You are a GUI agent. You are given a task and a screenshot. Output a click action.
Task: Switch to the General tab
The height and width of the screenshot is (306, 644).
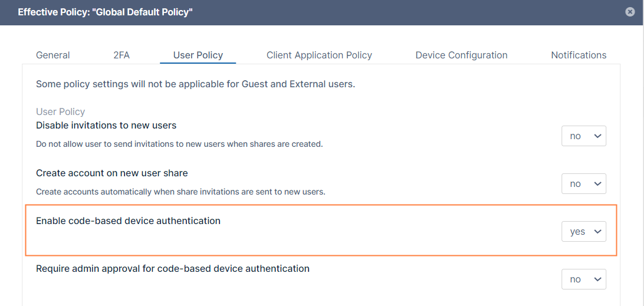pyautogui.click(x=53, y=55)
